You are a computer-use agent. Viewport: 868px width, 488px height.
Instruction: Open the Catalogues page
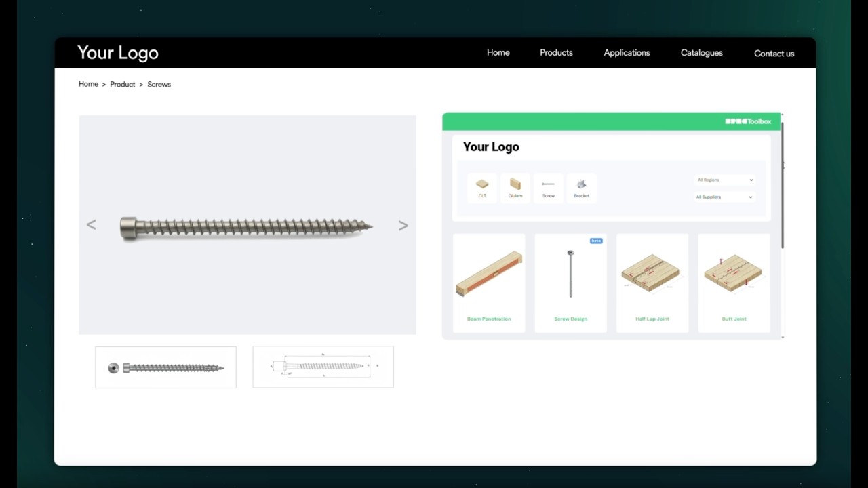(x=701, y=53)
